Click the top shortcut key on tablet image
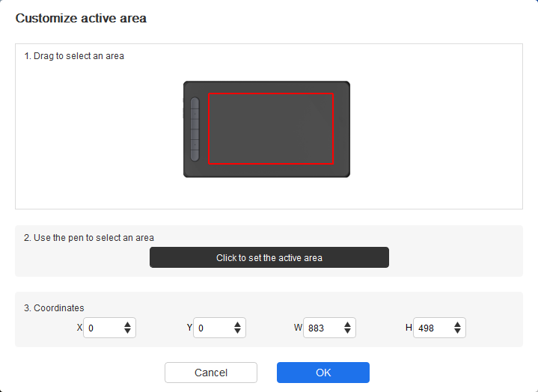This screenshot has height=392, width=538. point(195,103)
